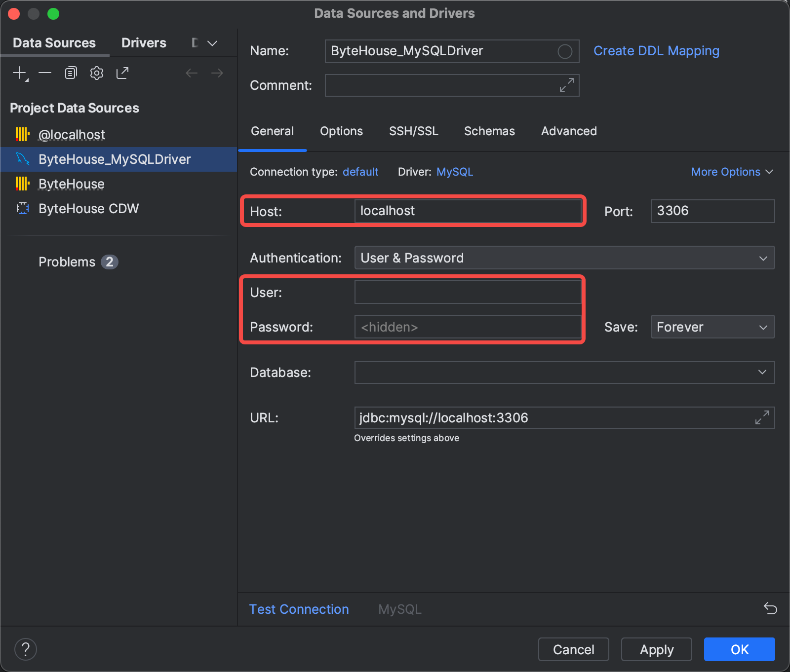Navigate forward with right arrow
790x672 pixels.
(217, 73)
